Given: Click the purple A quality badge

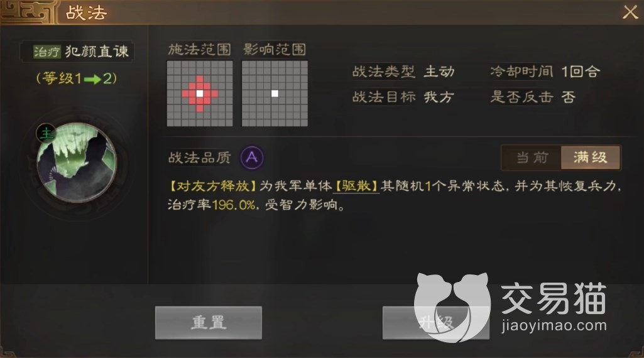Looking at the screenshot, I should coord(252,157).
